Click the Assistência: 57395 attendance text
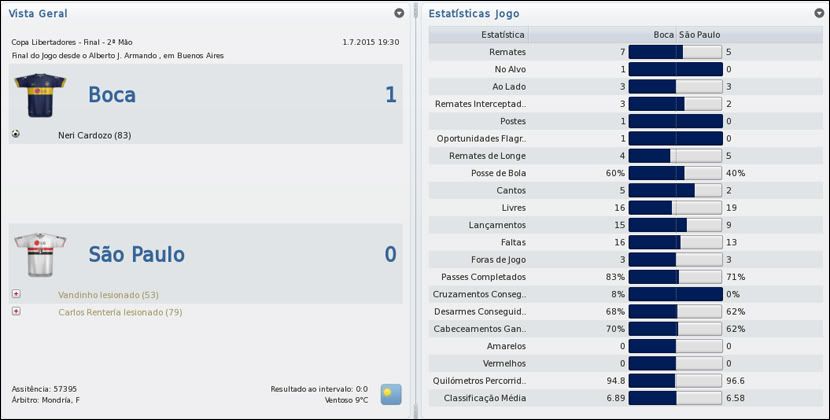Viewport: 830px width, 420px height. (x=44, y=389)
